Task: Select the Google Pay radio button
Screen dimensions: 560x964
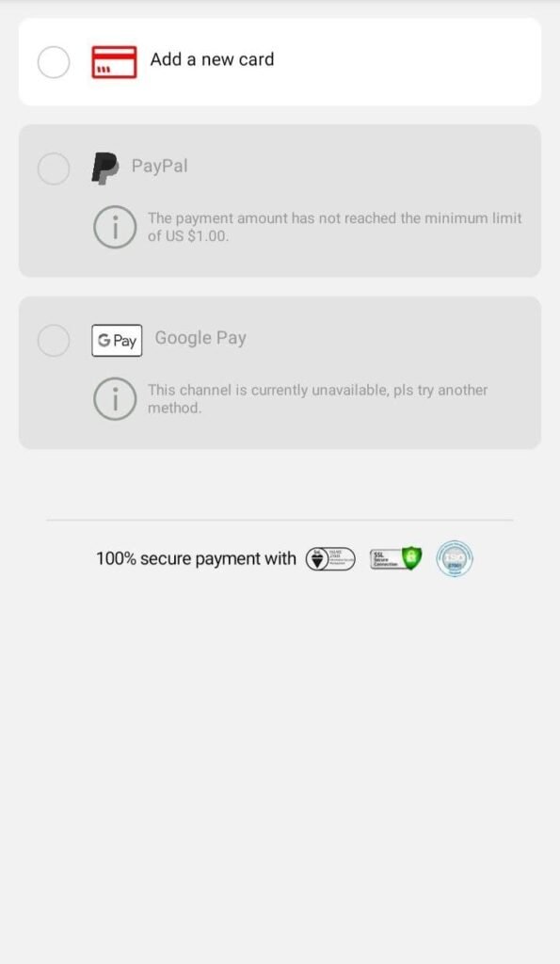Action: (54, 340)
